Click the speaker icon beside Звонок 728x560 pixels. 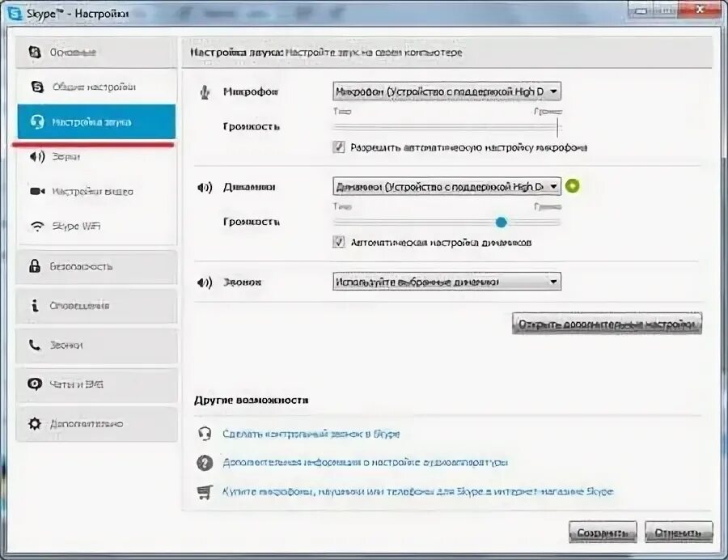(x=205, y=282)
